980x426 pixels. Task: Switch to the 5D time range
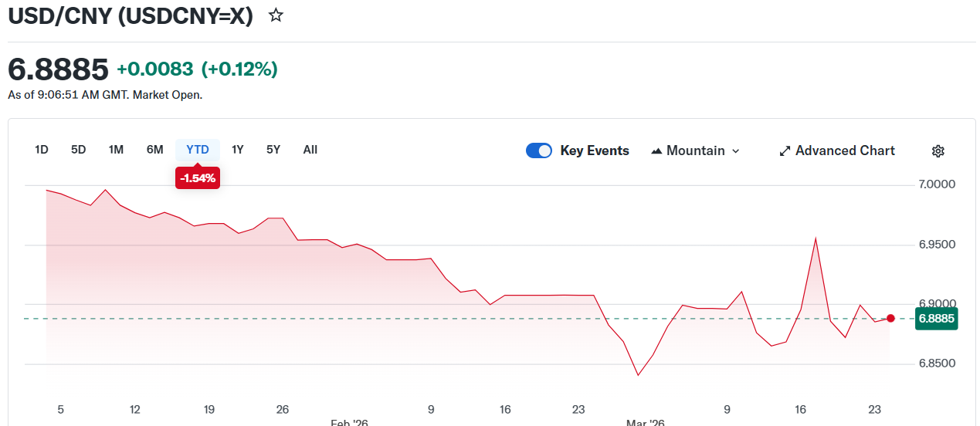[79, 150]
